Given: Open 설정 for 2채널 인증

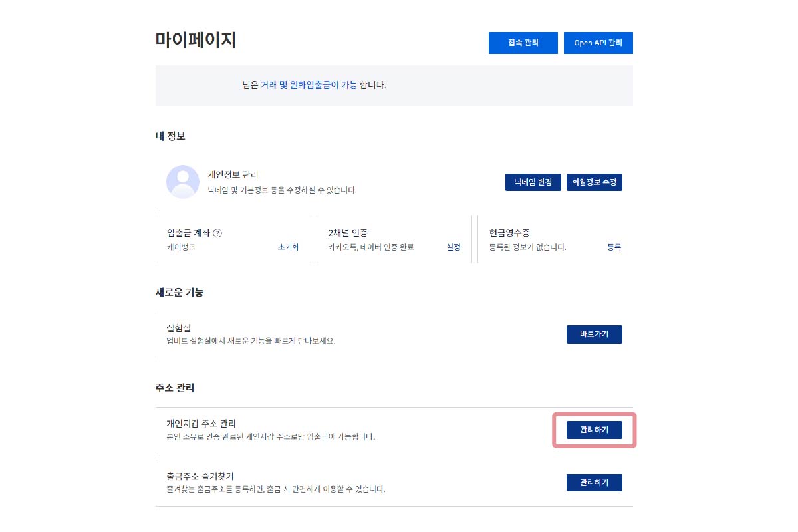Looking at the screenshot, I should click(453, 247).
